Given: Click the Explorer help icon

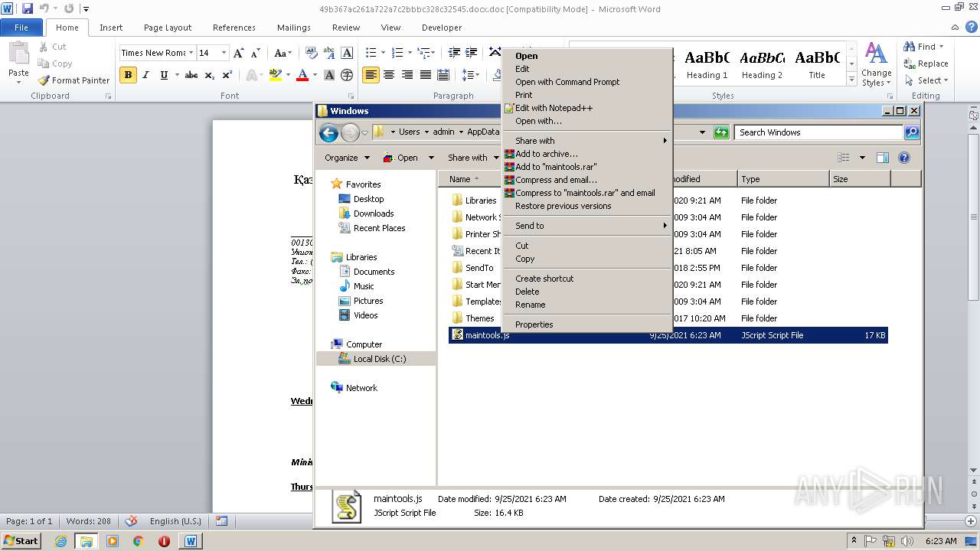Looking at the screenshot, I should point(904,158).
